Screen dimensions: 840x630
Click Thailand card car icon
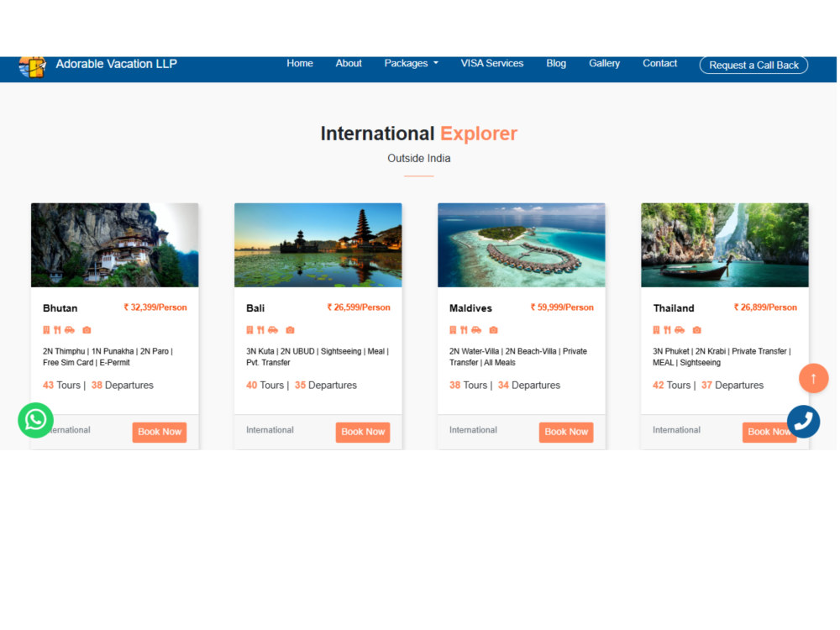point(680,330)
